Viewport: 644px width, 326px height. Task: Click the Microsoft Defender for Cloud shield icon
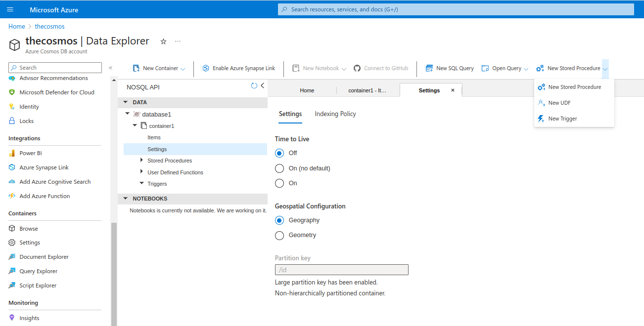[12, 92]
